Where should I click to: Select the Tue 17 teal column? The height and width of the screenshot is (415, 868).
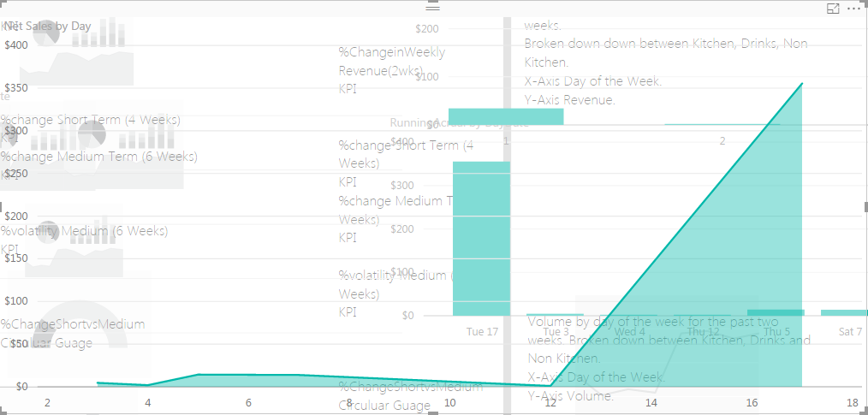(x=482, y=239)
